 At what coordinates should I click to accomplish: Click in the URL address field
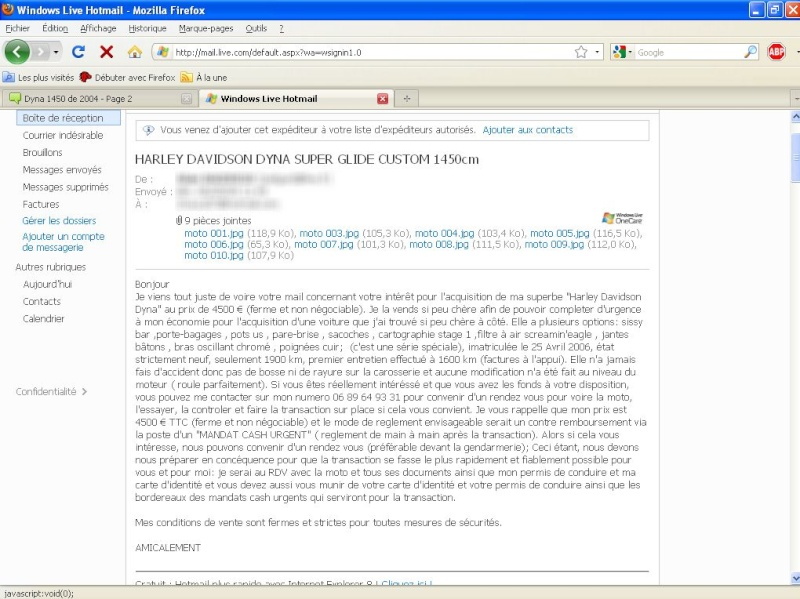pyautogui.click(x=372, y=52)
